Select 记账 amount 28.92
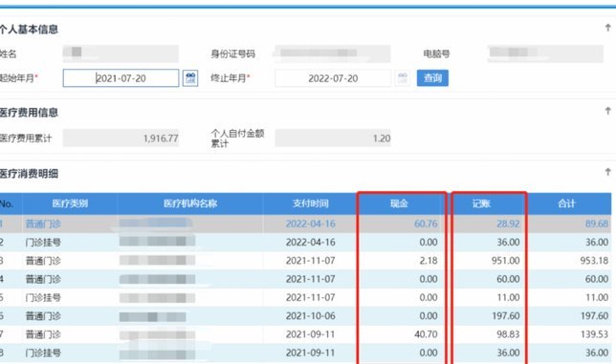Image resolution: width=616 pixels, height=364 pixels. click(508, 224)
